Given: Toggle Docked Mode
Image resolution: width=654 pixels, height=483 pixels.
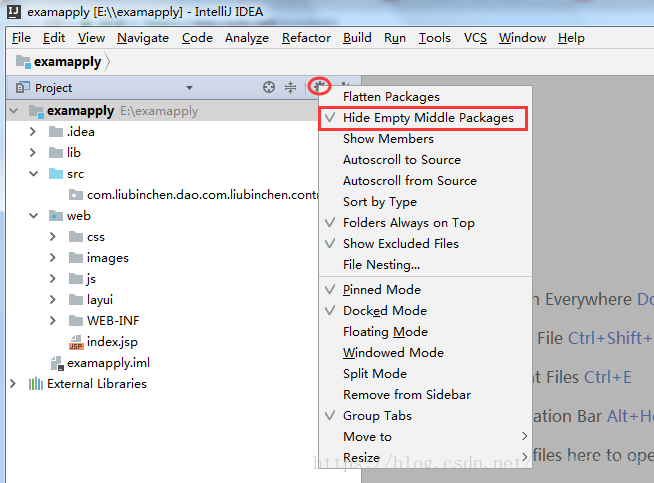Looking at the screenshot, I should (x=425, y=311).
